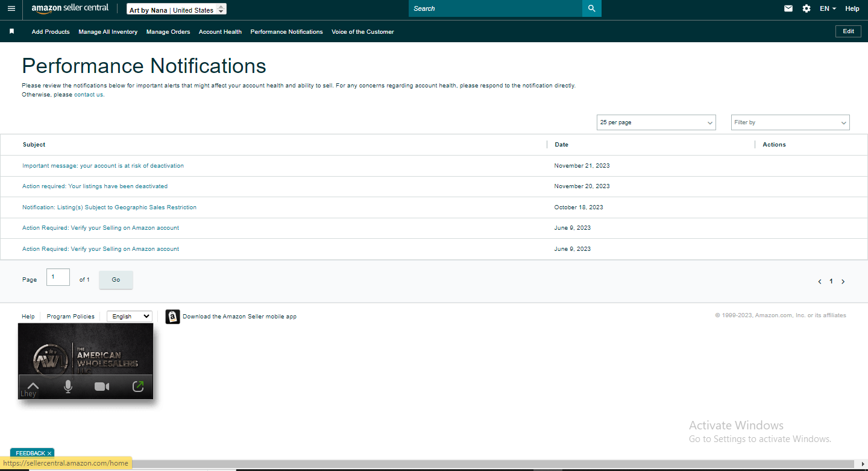The height and width of the screenshot is (471, 868).
Task: Click the current page number 1 in pagination
Action: [x=831, y=282]
